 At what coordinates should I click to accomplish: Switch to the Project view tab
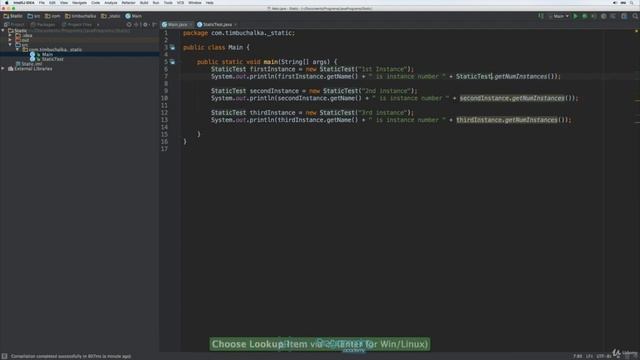(14, 24)
